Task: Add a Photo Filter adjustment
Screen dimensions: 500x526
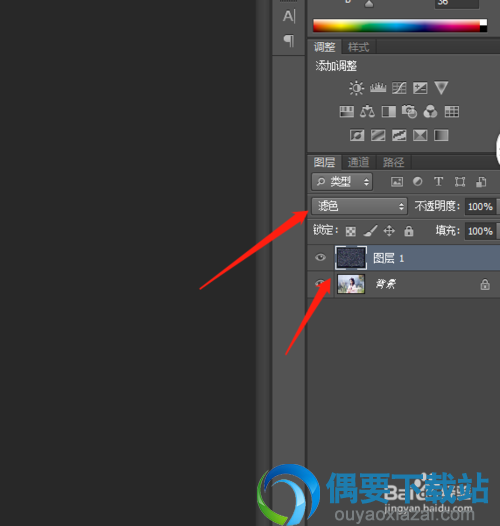Action: tap(409, 111)
